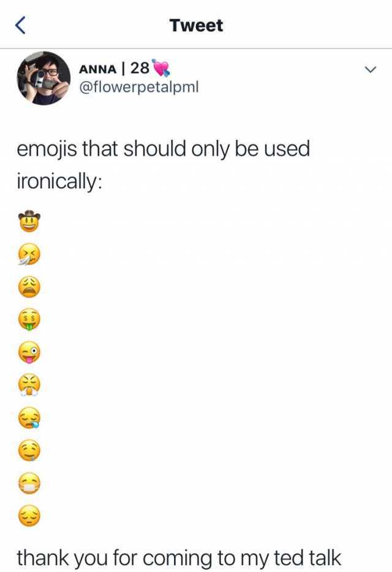Tap the "thank you for coming" line
Image resolution: width=392 pixels, height=572 pixels.
tap(178, 557)
